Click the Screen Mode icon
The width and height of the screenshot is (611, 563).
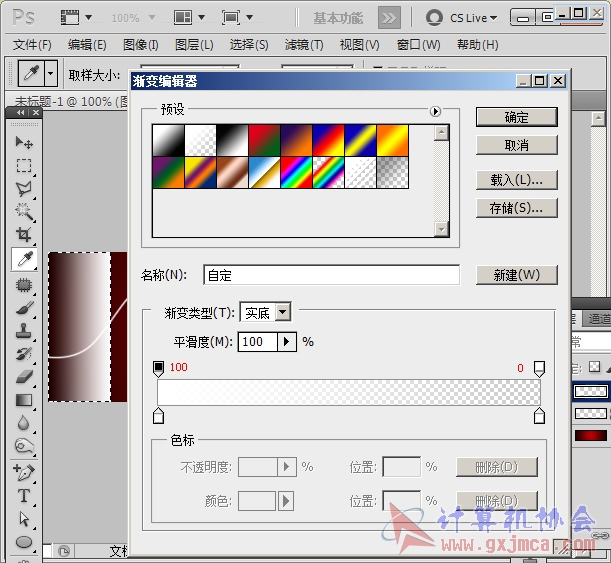click(231, 17)
